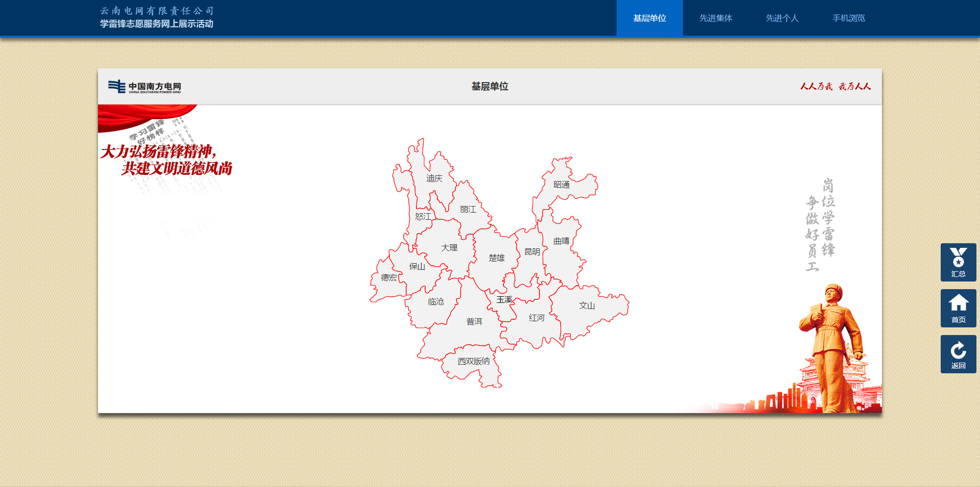Click the 汇总 medal icon
The image size is (980, 487).
958,262
